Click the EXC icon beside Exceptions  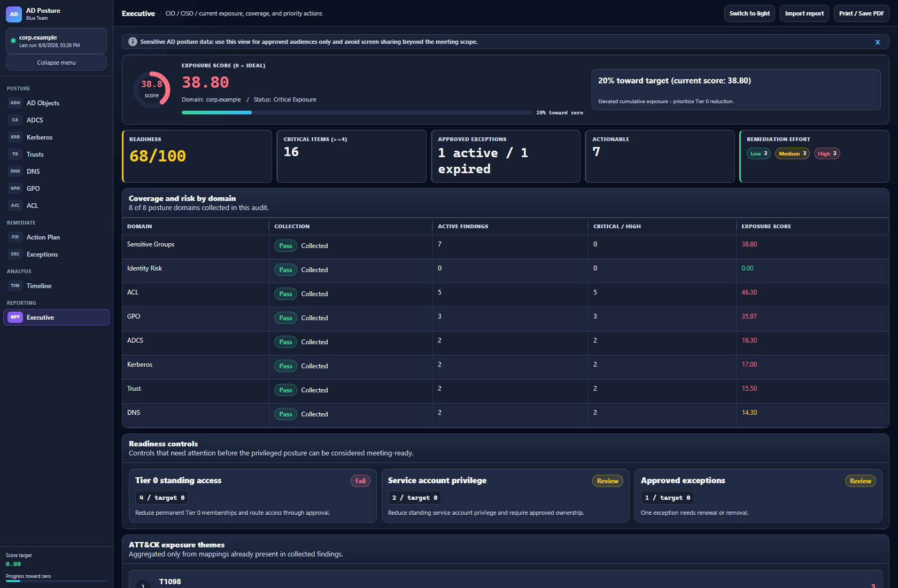pyautogui.click(x=15, y=254)
